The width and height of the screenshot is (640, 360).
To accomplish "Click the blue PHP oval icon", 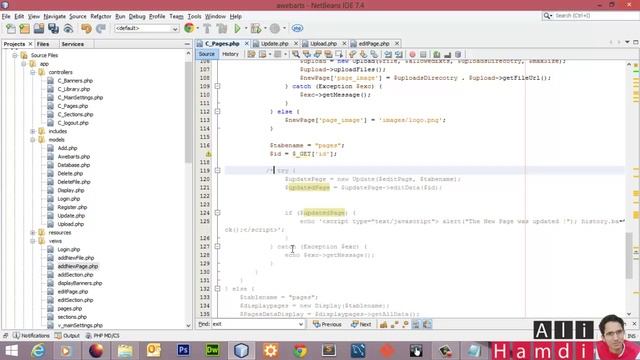I will click(297, 29).
